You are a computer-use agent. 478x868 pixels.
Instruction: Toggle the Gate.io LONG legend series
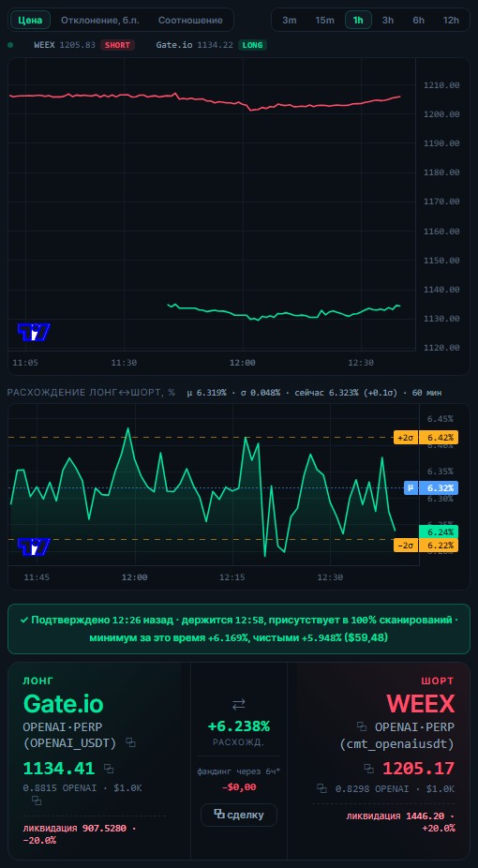tap(211, 45)
